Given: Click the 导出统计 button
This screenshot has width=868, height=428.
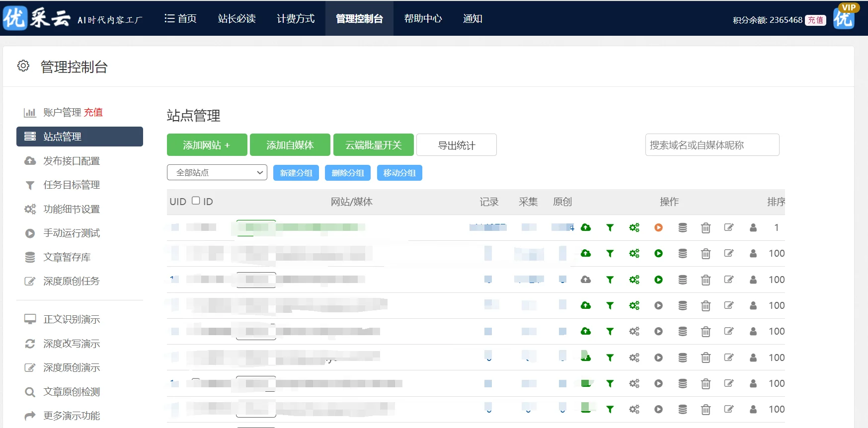Looking at the screenshot, I should [457, 145].
